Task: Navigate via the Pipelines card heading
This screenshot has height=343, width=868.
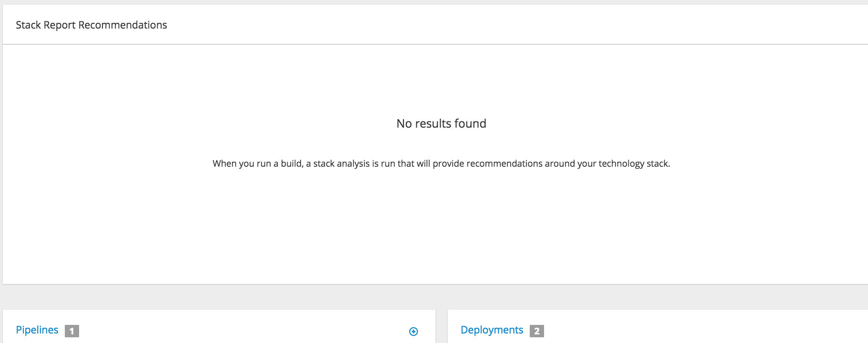Action: (x=37, y=330)
